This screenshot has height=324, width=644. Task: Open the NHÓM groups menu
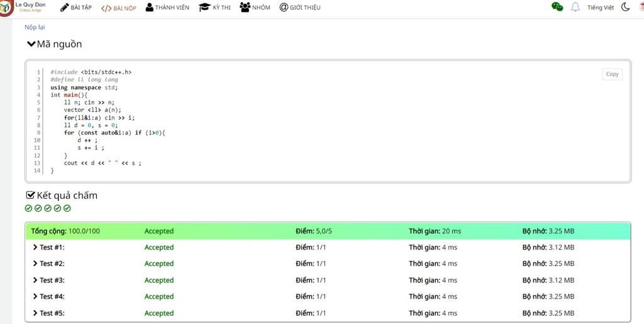[x=255, y=8]
